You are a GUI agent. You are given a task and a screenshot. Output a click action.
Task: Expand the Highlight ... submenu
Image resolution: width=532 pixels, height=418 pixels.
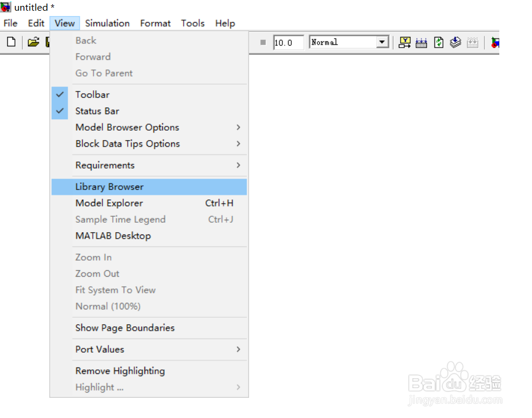[x=149, y=387]
